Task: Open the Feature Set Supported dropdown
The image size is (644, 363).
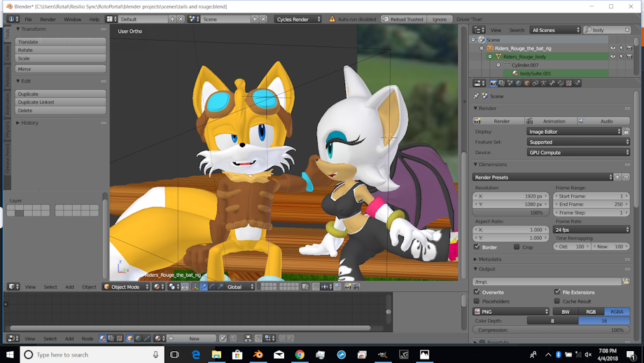Action: coord(578,142)
